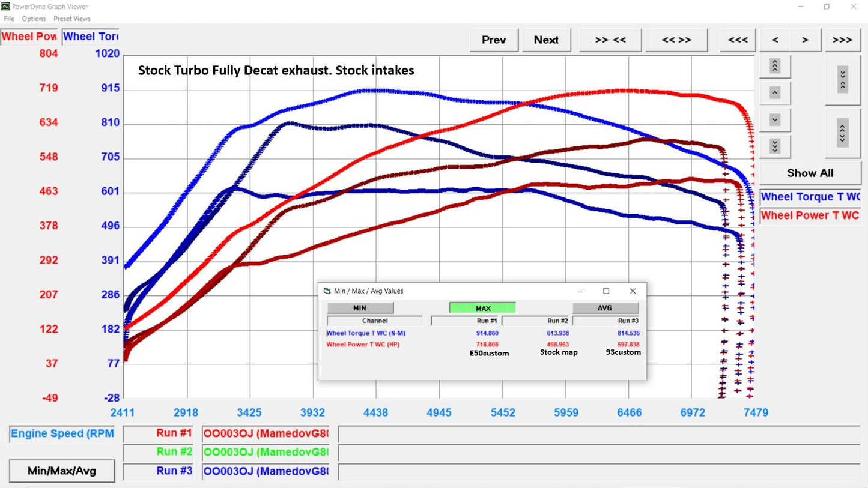Click the Min/Max/Avg button
Viewport: 868px width, 488px height.
pyautogui.click(x=61, y=471)
